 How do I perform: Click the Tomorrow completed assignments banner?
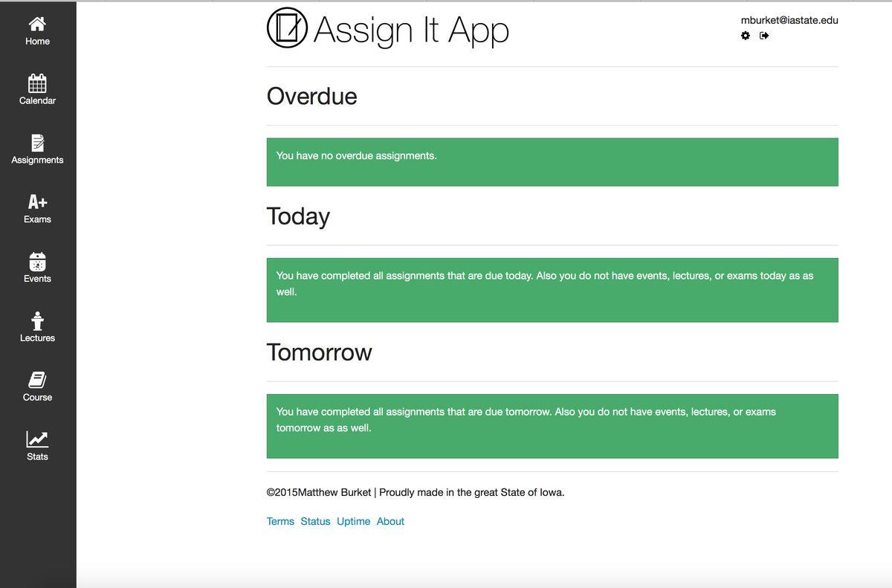tap(552, 425)
